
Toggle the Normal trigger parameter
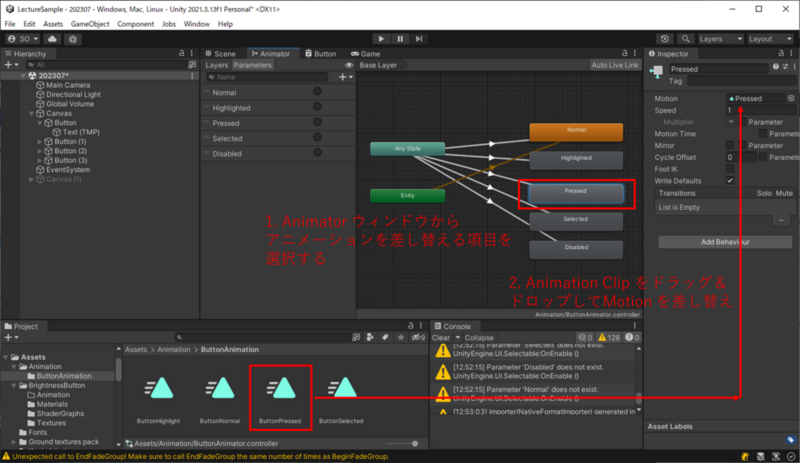pyautogui.click(x=317, y=91)
